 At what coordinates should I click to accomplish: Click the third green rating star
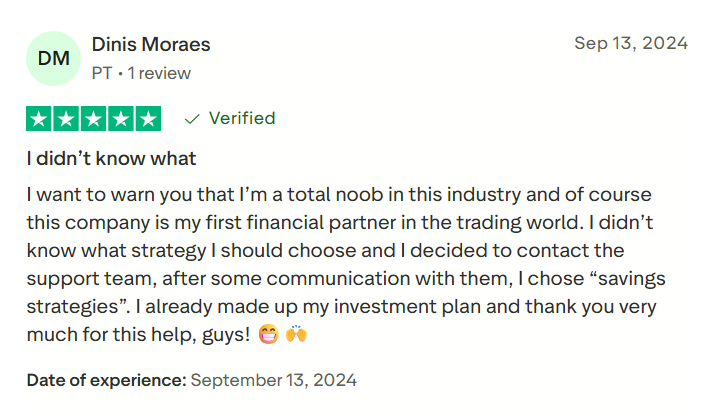pos(93,119)
